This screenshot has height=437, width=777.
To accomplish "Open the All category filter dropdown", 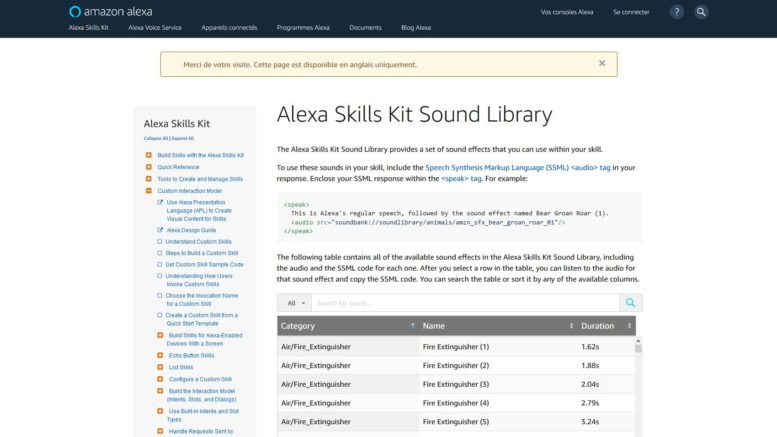I will pos(295,303).
